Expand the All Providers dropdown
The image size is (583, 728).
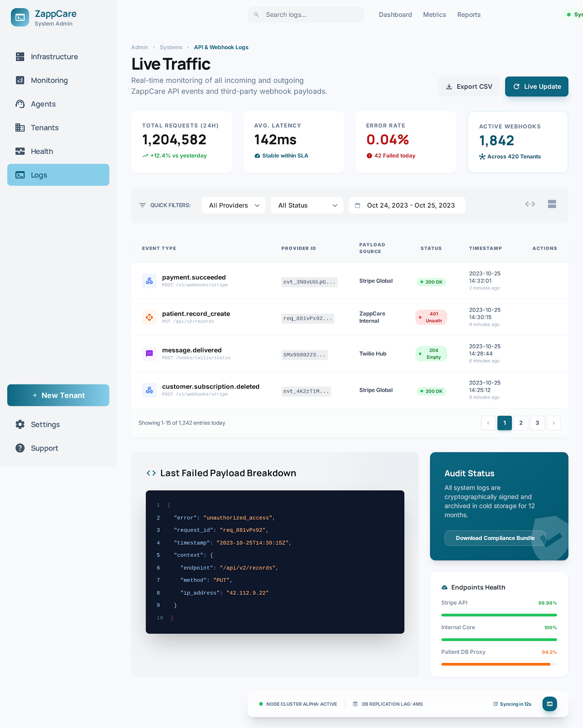click(233, 205)
